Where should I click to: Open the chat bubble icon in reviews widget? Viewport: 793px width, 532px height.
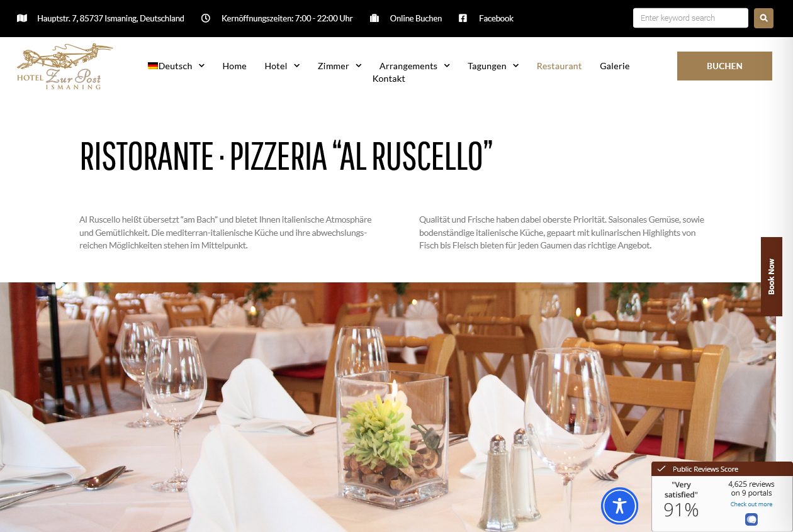coord(751,519)
